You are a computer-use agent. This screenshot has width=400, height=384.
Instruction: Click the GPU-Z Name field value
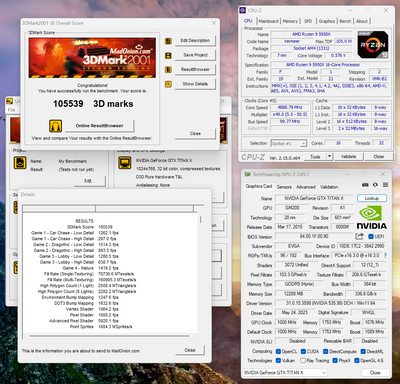tap(314, 198)
